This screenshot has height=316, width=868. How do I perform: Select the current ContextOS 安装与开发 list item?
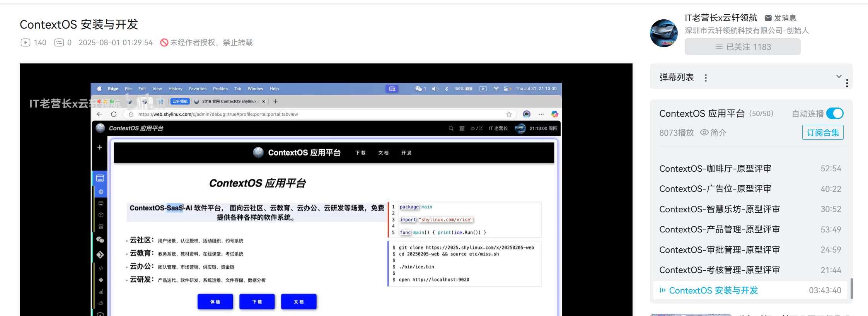click(750, 290)
